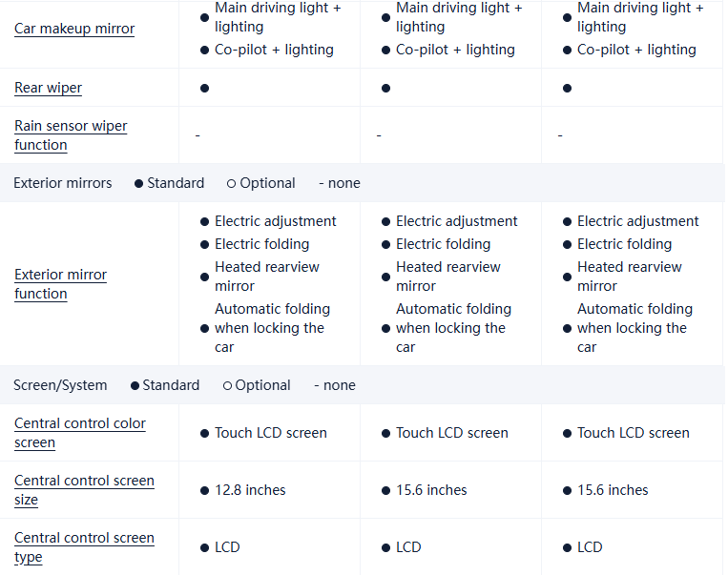This screenshot has height=575, width=728.
Task: Click the none legend beside Screen/System
Action: click(335, 385)
